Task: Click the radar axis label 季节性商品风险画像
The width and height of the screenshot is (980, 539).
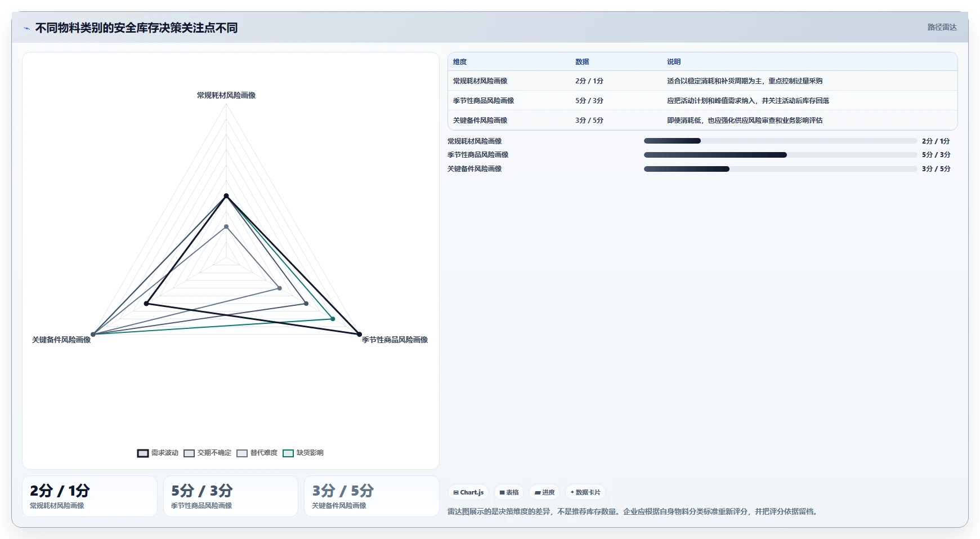Action: (x=395, y=340)
